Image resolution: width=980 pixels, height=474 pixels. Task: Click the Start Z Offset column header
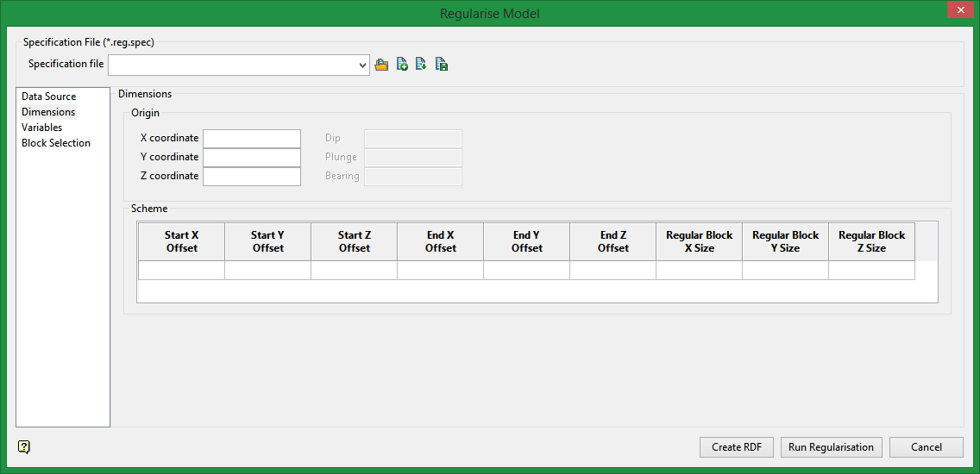coord(354,241)
